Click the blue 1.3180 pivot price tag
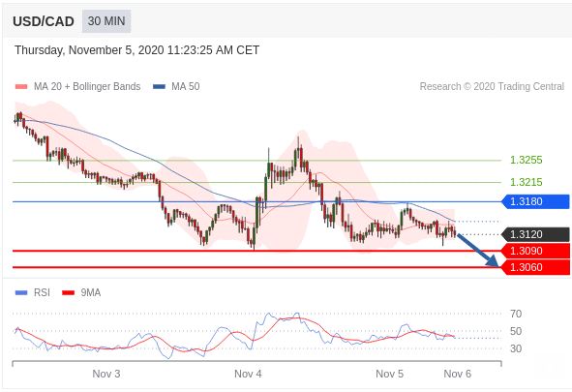This screenshot has height=392, width=572. point(535,201)
